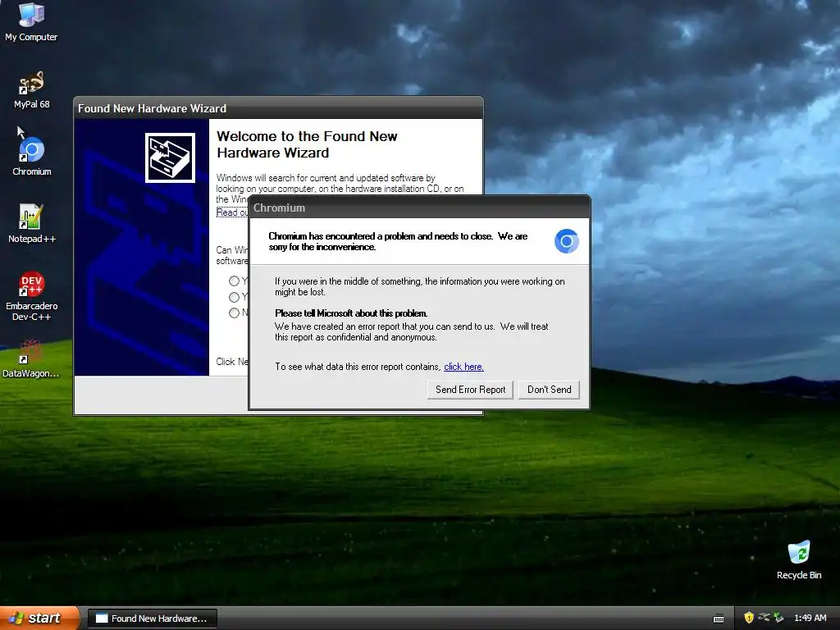This screenshot has width=840, height=630.
Task: Open the 'click here' error report link
Action: tap(463, 367)
